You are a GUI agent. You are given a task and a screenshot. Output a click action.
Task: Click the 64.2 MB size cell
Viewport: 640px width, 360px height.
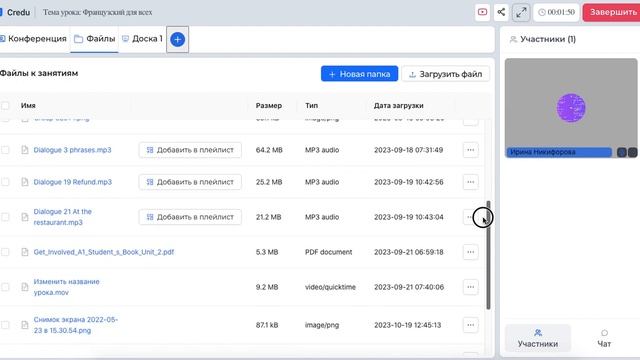point(269,150)
